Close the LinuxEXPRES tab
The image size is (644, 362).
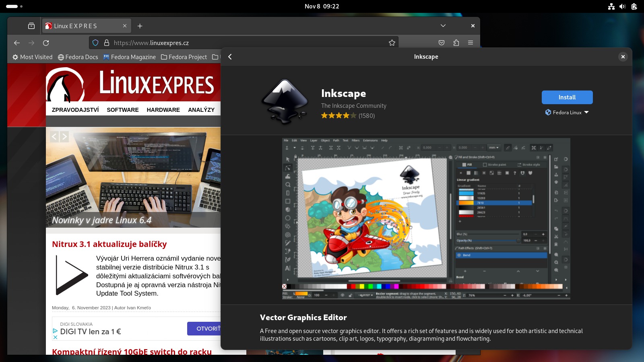click(125, 26)
